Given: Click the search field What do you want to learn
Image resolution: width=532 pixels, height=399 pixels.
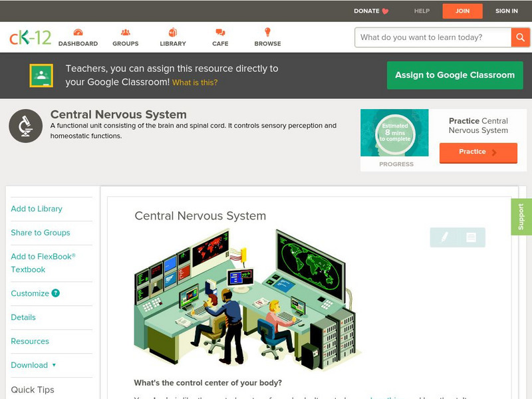Looking at the screenshot, I should [433, 37].
